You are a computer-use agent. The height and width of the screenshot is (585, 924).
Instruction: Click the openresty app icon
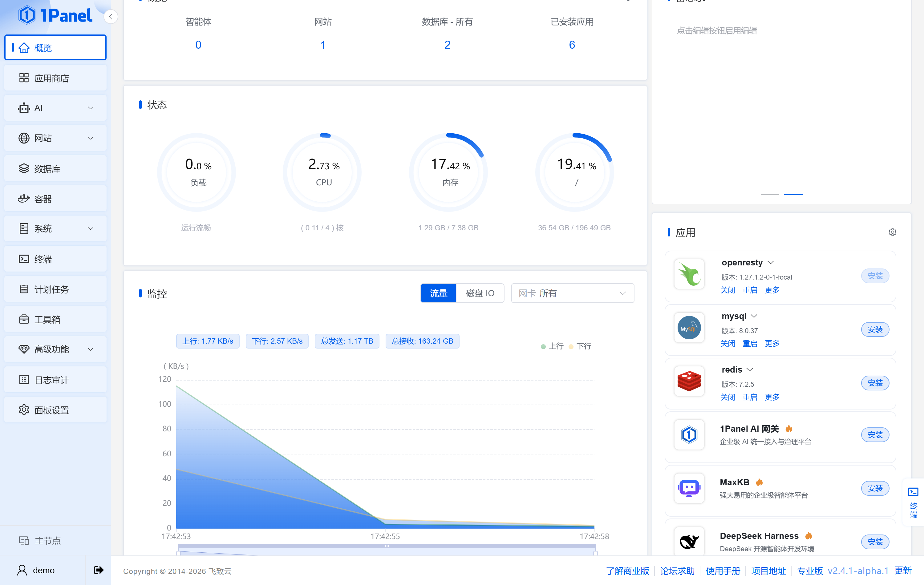click(x=689, y=274)
